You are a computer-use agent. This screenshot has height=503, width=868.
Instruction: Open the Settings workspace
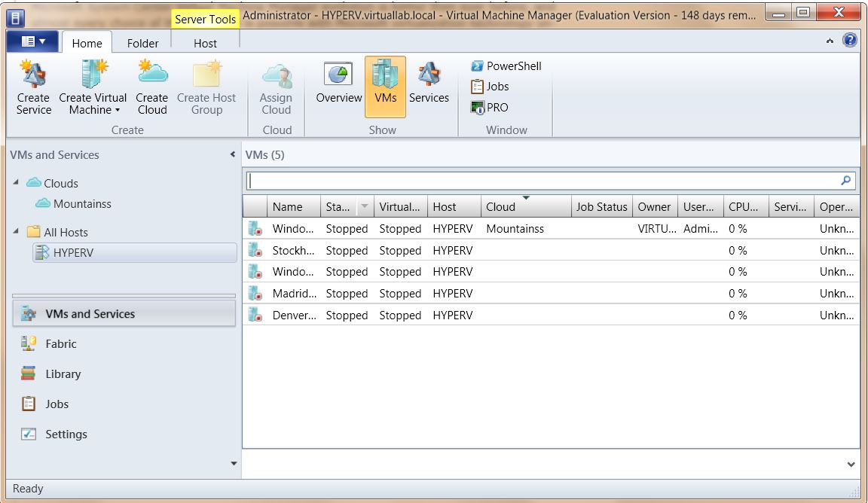(124, 434)
